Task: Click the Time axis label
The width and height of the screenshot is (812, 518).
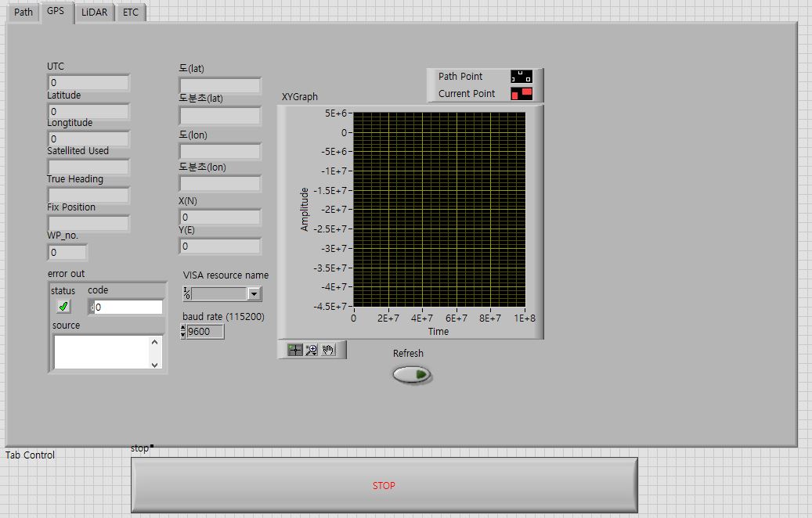Action: 438,331
